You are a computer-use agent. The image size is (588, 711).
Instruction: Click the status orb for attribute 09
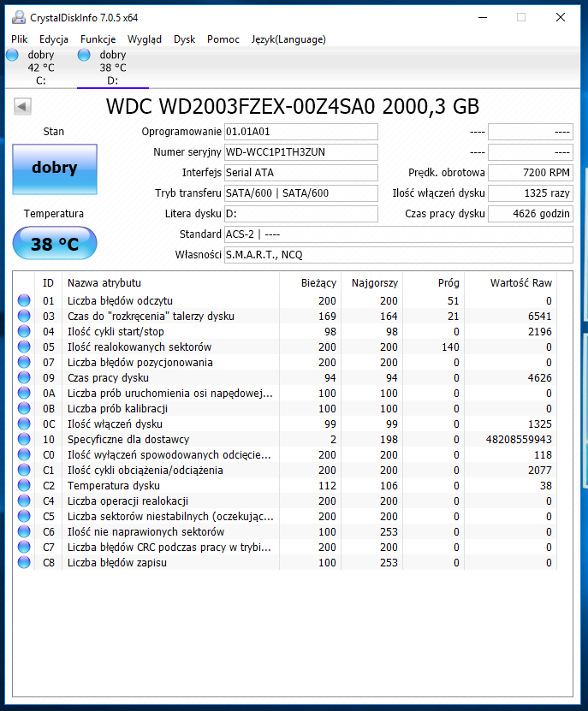pyautogui.click(x=24, y=377)
